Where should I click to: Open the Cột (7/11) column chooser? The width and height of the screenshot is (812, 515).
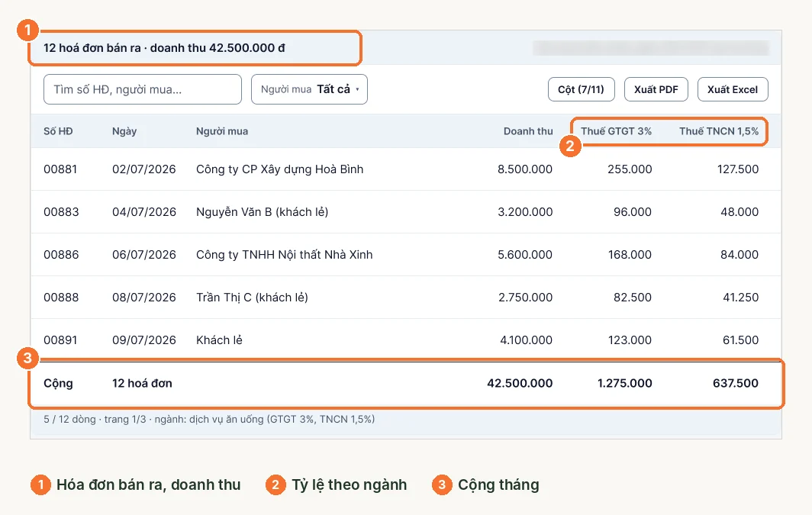coord(581,89)
